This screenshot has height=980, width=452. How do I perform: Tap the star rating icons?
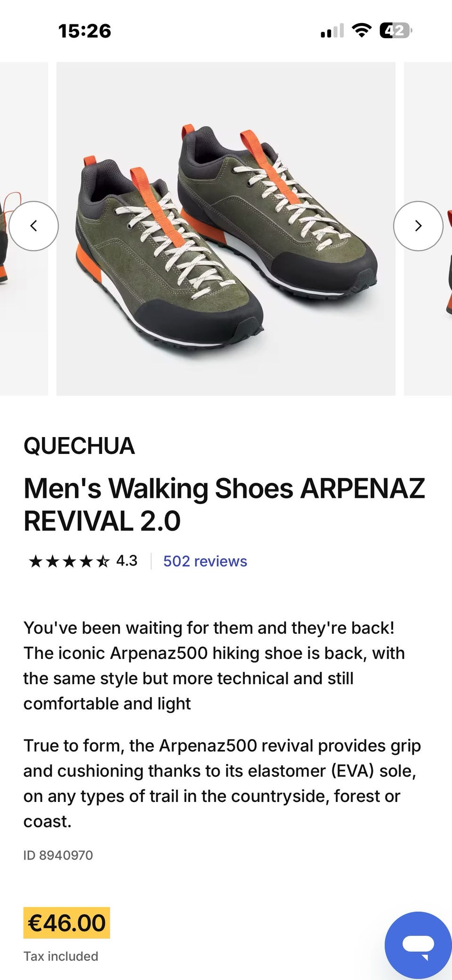pyautogui.click(x=69, y=561)
